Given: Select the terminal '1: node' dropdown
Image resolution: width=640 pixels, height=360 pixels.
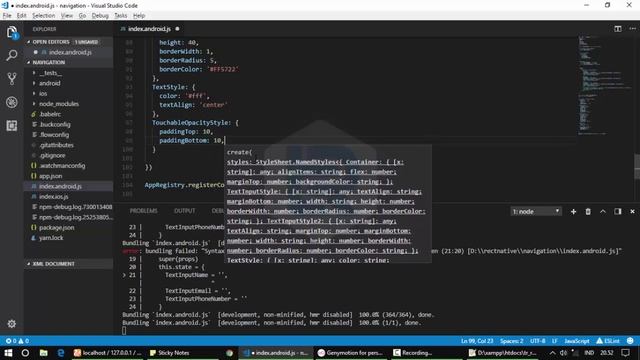Looking at the screenshot, I should click(x=536, y=211).
